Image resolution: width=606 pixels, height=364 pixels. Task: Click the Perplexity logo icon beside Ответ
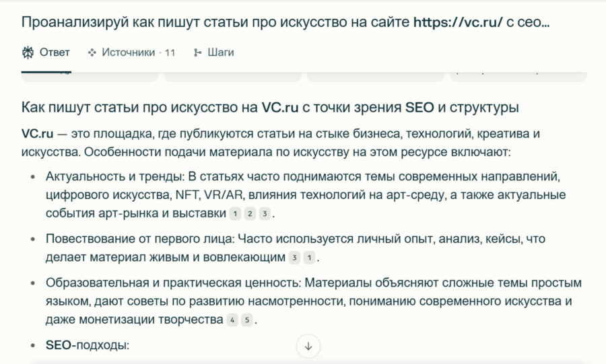point(28,52)
